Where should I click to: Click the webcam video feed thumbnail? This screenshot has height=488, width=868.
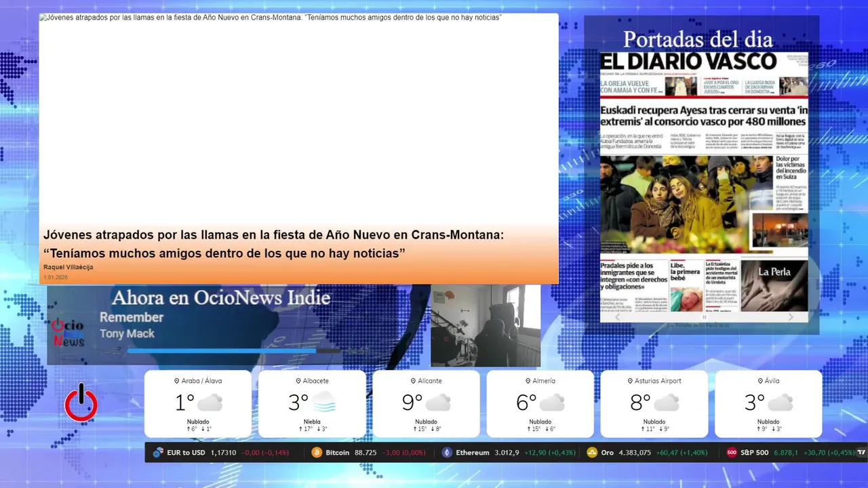click(486, 325)
